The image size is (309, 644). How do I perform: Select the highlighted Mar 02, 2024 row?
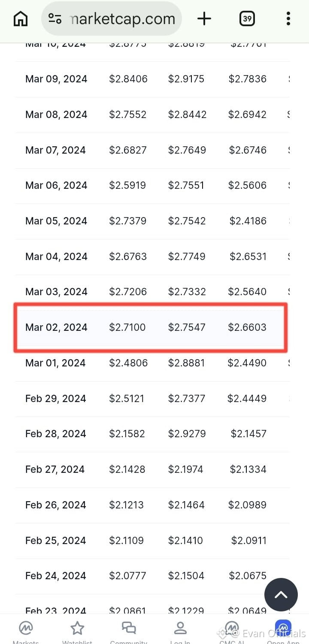(x=151, y=327)
